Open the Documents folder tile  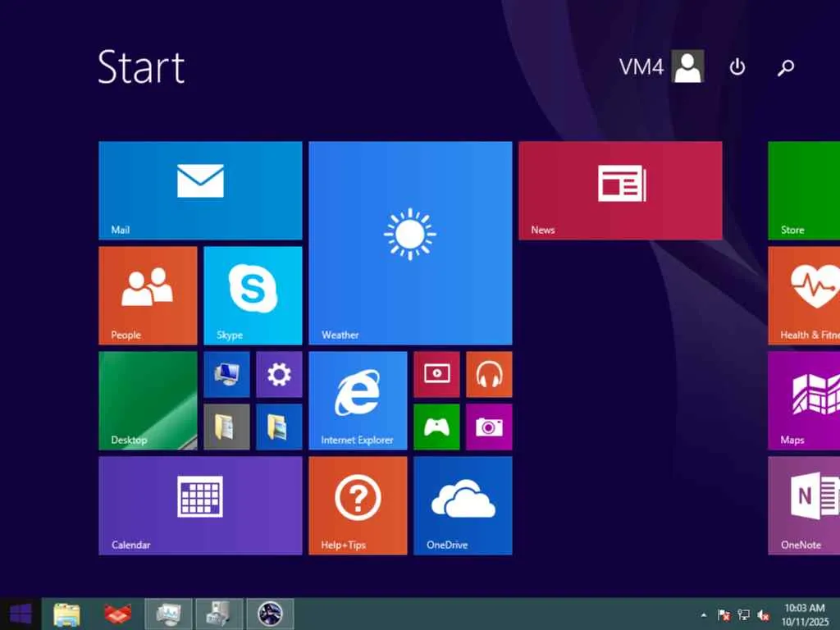pyautogui.click(x=226, y=427)
